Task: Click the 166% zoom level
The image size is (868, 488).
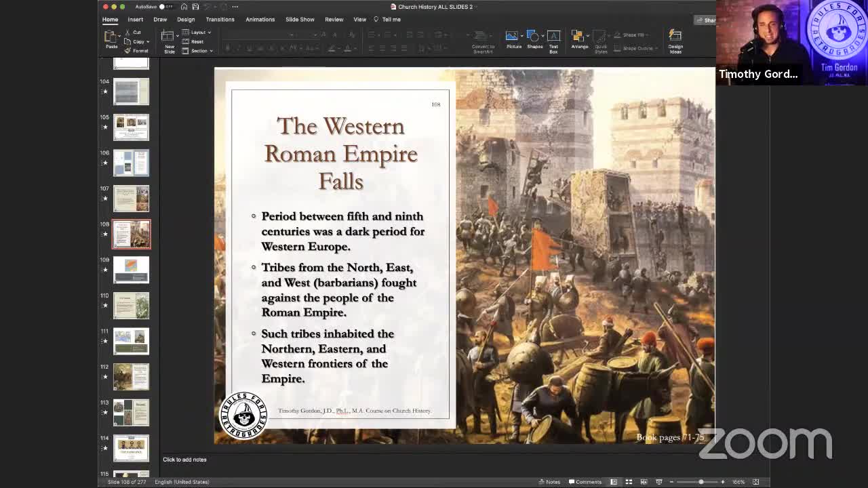Action: click(738, 482)
